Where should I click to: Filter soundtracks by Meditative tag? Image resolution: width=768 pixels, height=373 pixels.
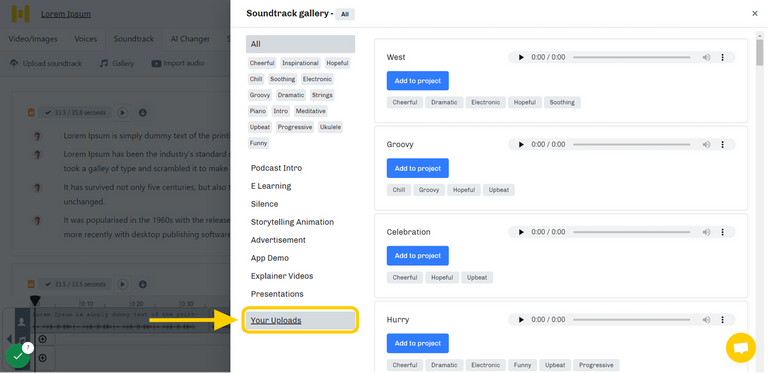(311, 111)
